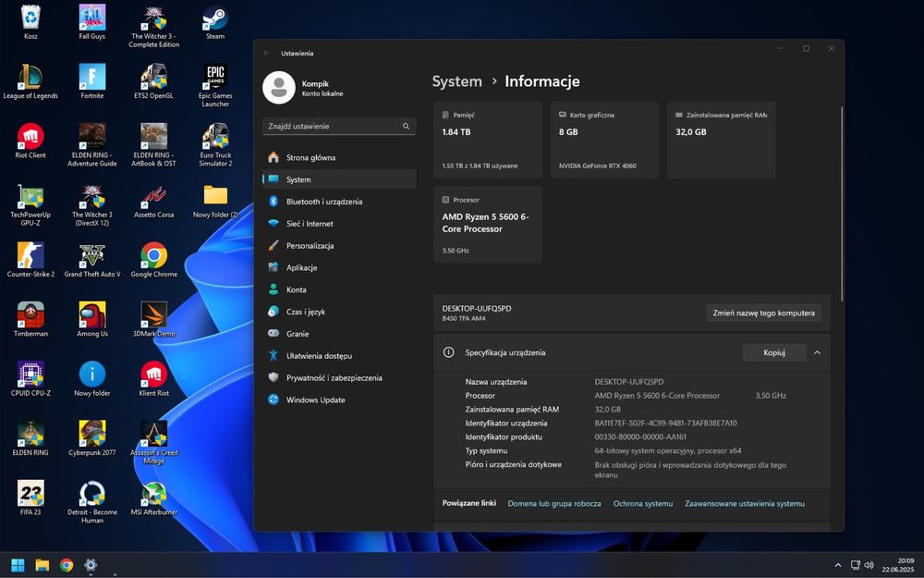The height and width of the screenshot is (578, 924).
Task: Open the taskbar clock and date
Action: tap(898, 566)
